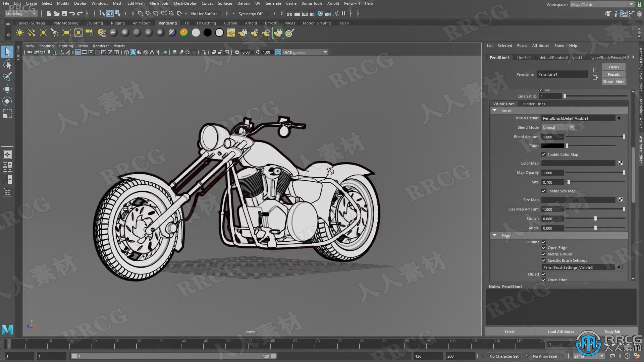Viewport: 644px width, 362px height.
Task: Click the Copy Tab button
Action: 612,331
